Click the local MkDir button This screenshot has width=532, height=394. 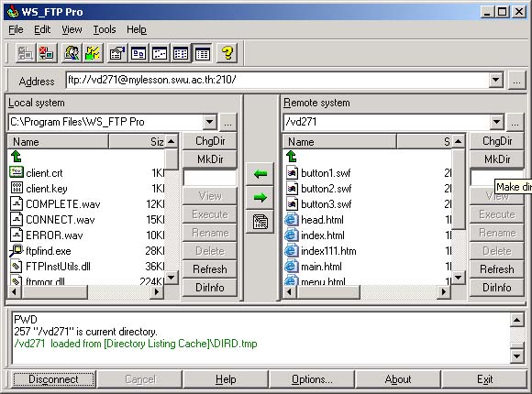pyautogui.click(x=210, y=159)
